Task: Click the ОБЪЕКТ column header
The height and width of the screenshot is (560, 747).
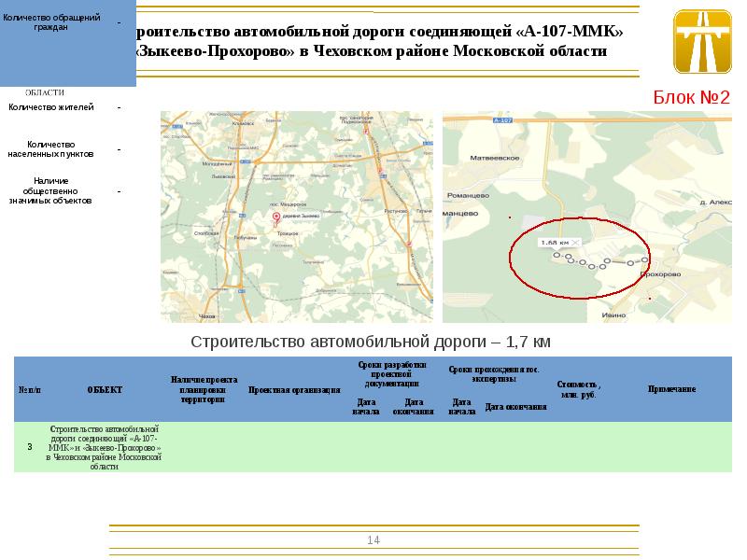Action: coord(105,388)
